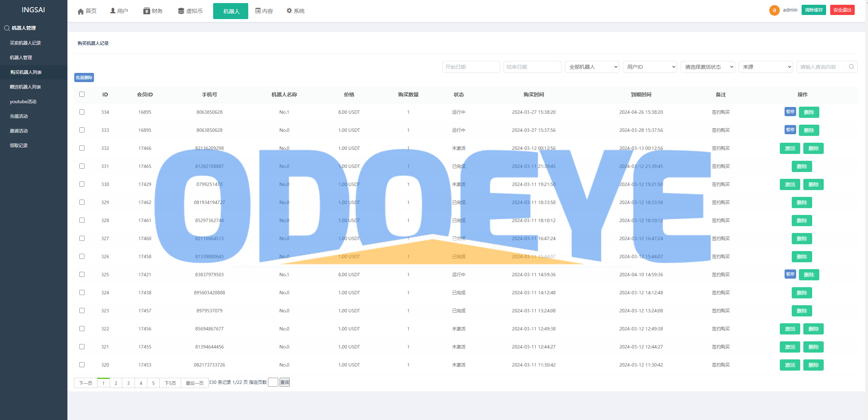Check the row with ID 325

tap(82, 275)
